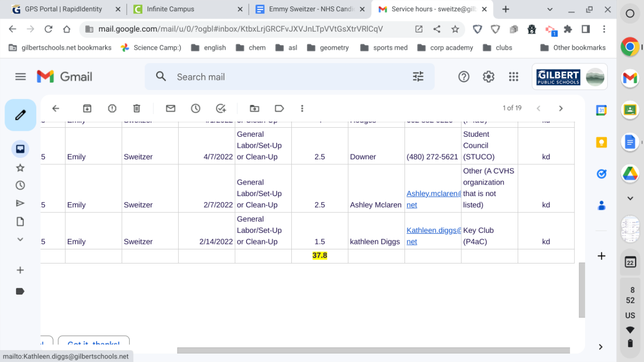The image size is (644, 362).
Task: Open Google Drive from the shelf
Action: pyautogui.click(x=630, y=173)
